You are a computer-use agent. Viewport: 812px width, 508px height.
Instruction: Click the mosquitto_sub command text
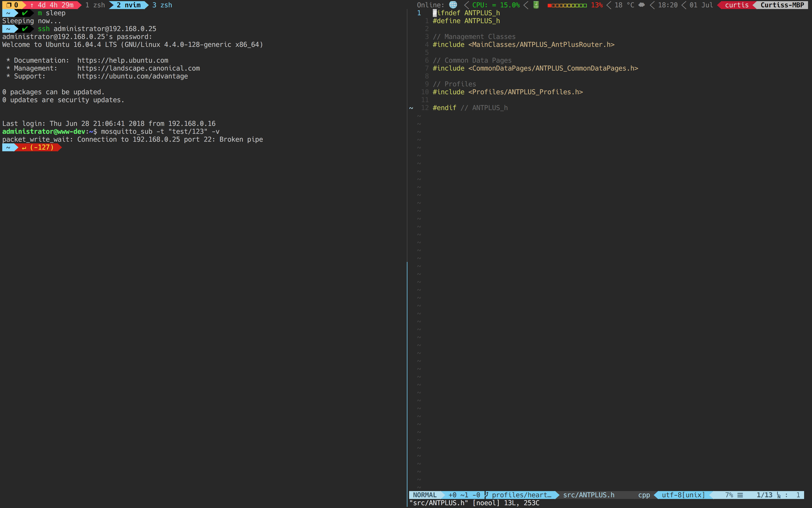tap(160, 131)
